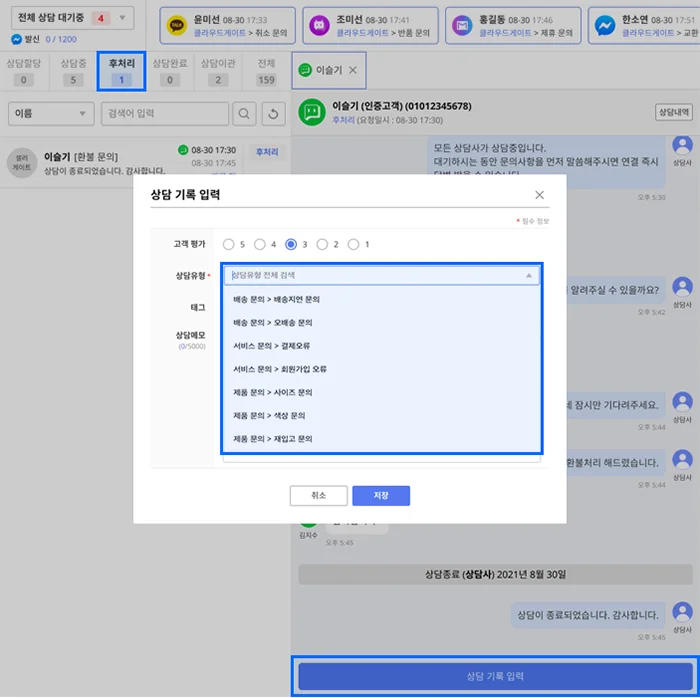700x698 pixels.
Task: Close the 상담 기록 입력 dialog
Action: [x=539, y=195]
